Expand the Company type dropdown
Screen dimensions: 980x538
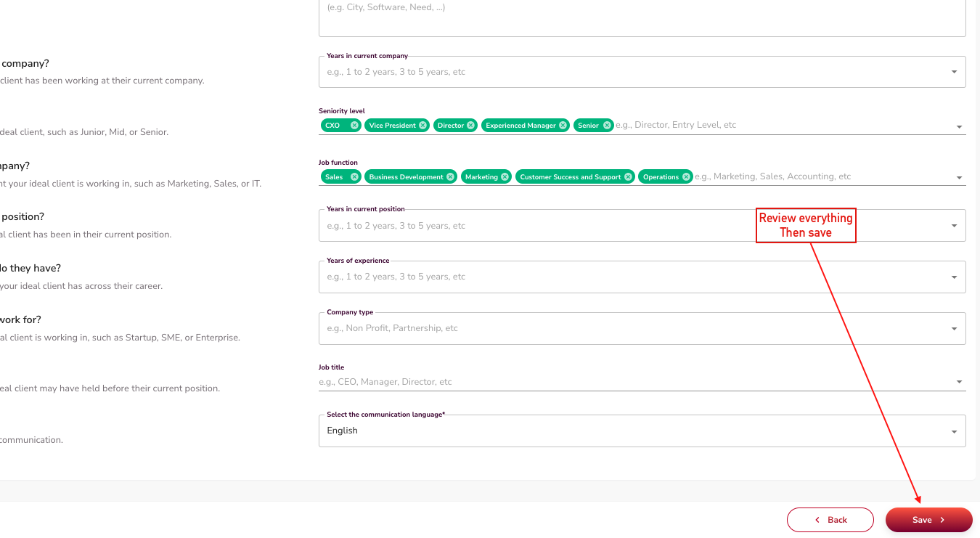click(954, 329)
